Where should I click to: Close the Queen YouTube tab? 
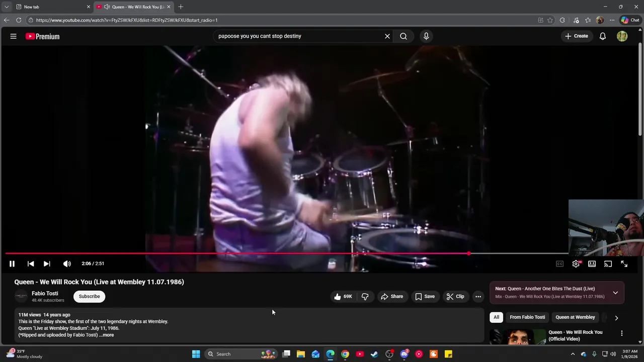(x=169, y=7)
